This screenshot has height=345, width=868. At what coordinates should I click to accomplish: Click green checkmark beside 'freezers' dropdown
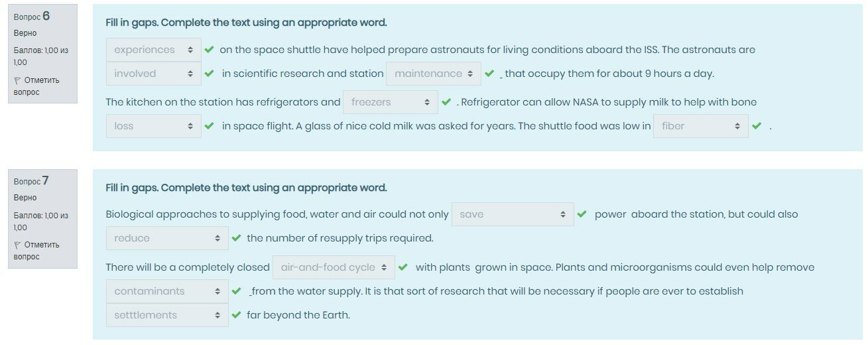click(x=446, y=102)
